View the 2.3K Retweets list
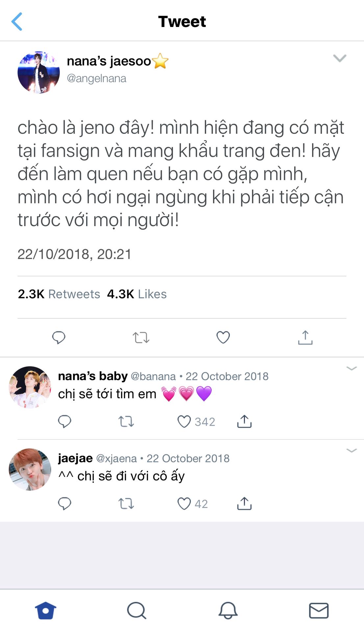Screen dimensions: 364x632 59,294
